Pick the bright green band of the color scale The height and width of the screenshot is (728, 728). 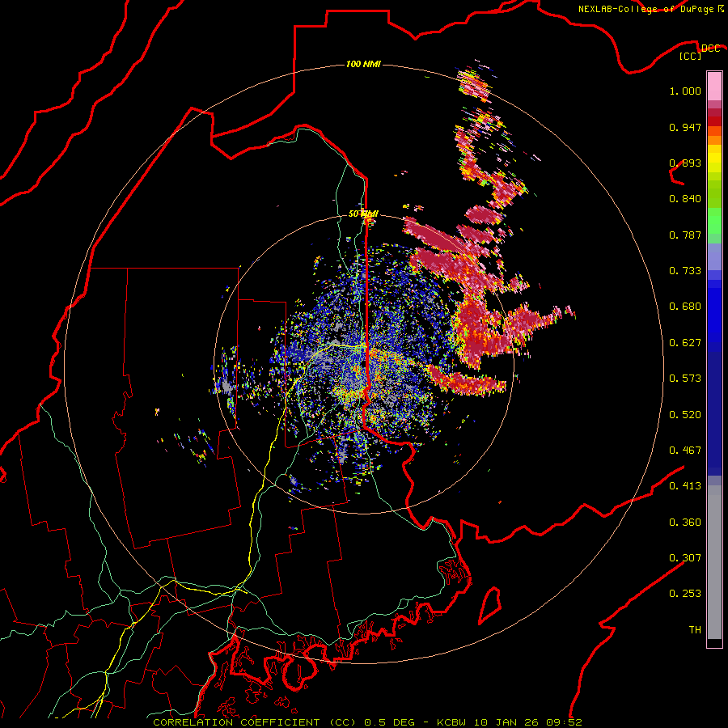point(714,221)
